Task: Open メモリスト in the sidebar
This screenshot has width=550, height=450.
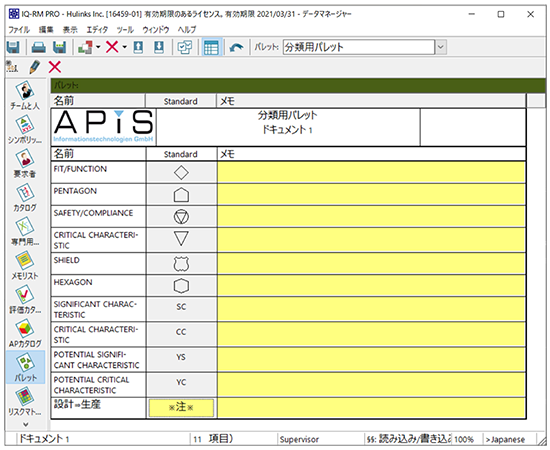Action: [x=25, y=266]
